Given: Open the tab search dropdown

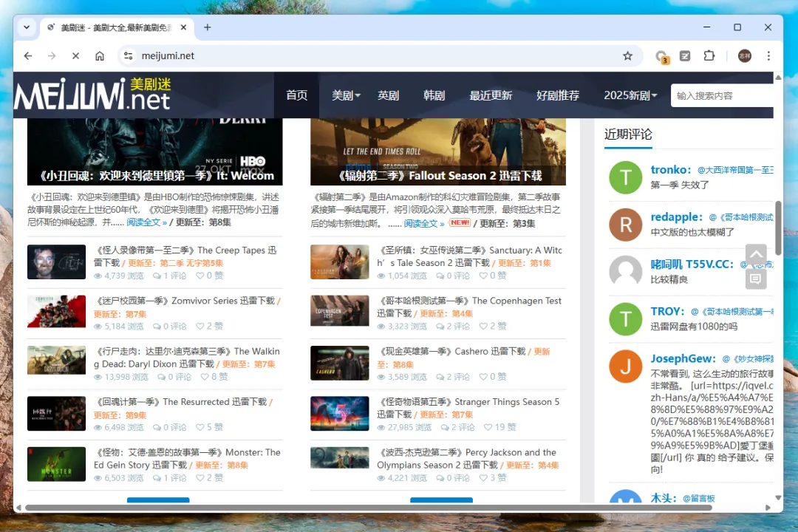Looking at the screenshot, I should (x=27, y=27).
